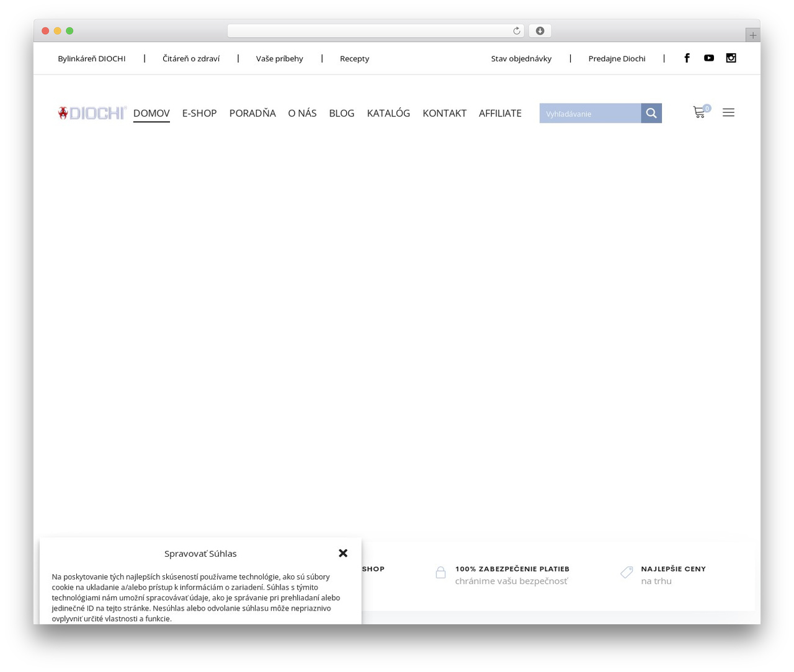Open the Recepty link

(354, 59)
